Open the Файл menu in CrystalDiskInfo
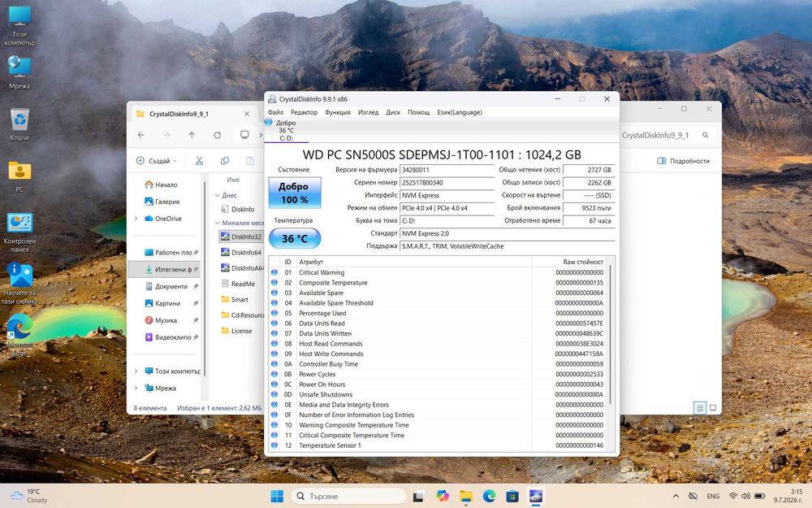The height and width of the screenshot is (508, 812). (x=275, y=112)
